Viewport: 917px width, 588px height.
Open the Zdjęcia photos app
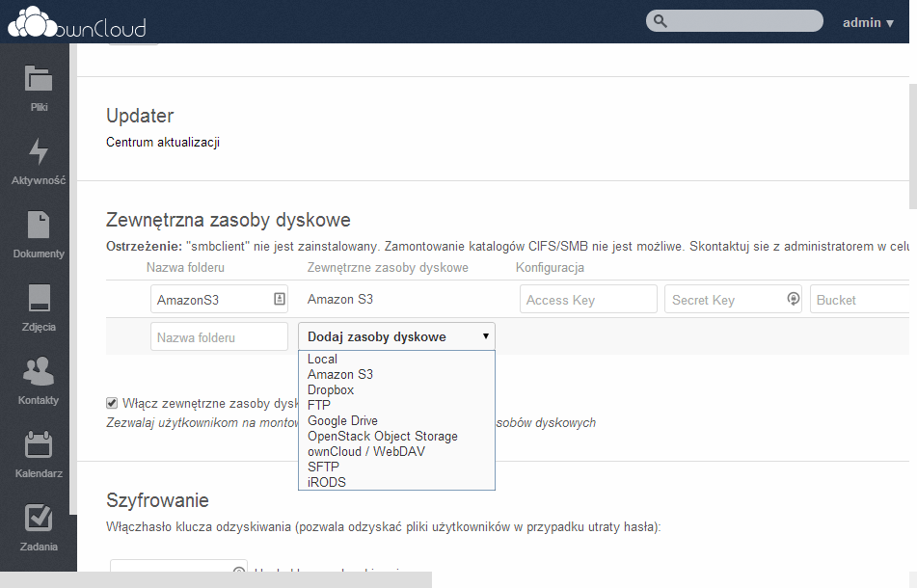click(x=39, y=307)
